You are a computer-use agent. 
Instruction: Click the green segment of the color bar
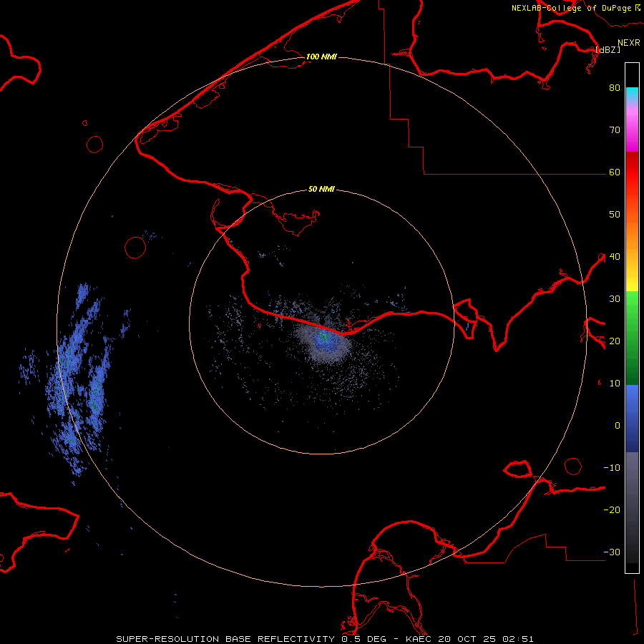click(x=632, y=338)
